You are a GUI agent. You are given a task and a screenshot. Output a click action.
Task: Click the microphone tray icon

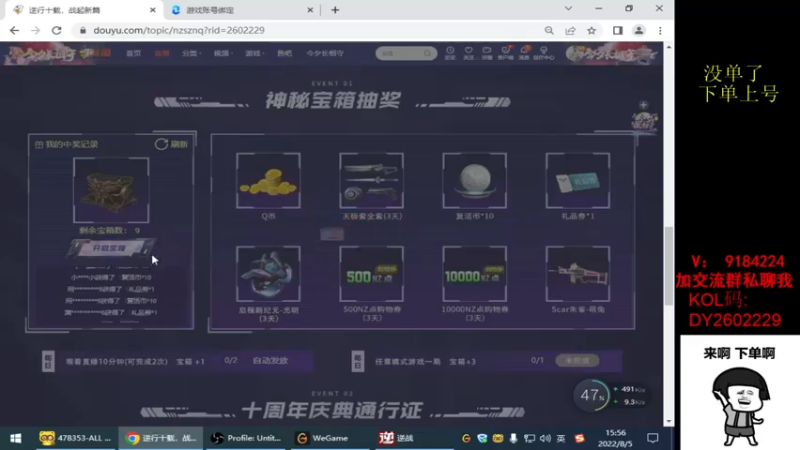point(513,438)
